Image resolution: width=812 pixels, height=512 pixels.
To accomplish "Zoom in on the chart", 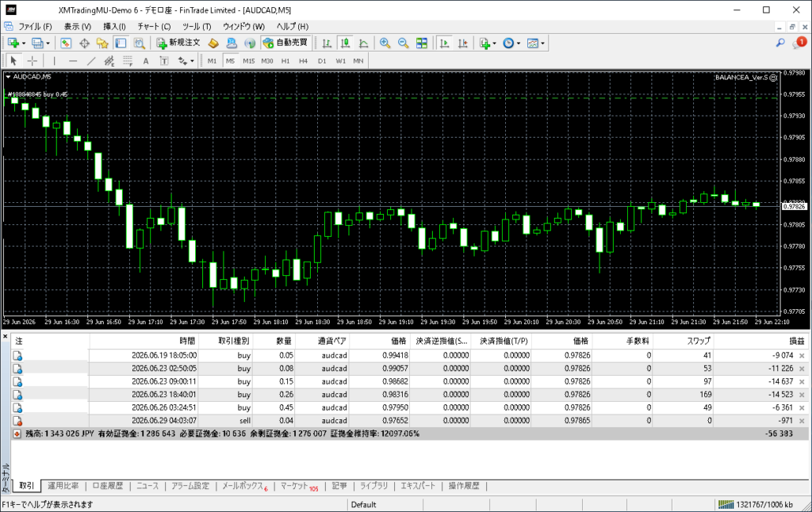I will 385,43.
